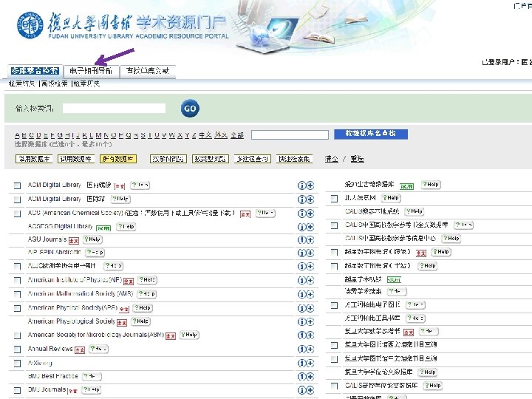Image resolution: width=532 pixels, height=399 pixels.
Task: Add ACM Digital Library 国际站 with plus icon
Action: tap(310, 199)
